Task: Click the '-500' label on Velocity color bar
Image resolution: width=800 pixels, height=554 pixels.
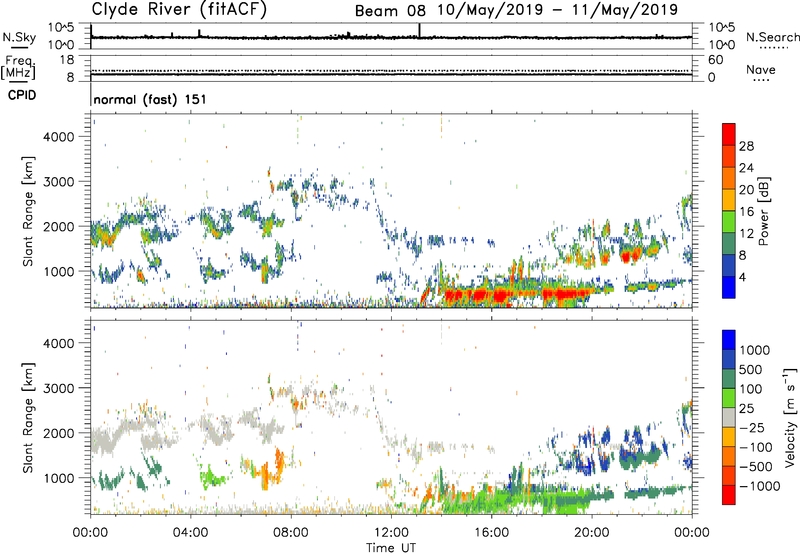Action: (755, 467)
